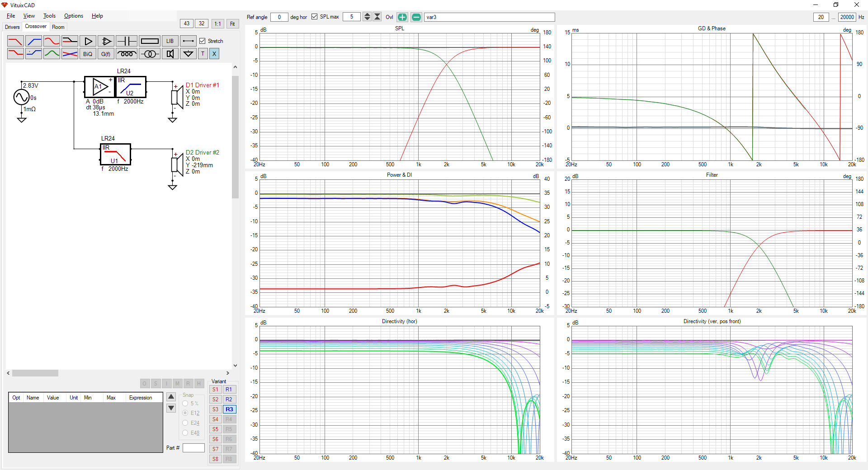Select variant S3
The image size is (868, 470).
click(x=216, y=409)
